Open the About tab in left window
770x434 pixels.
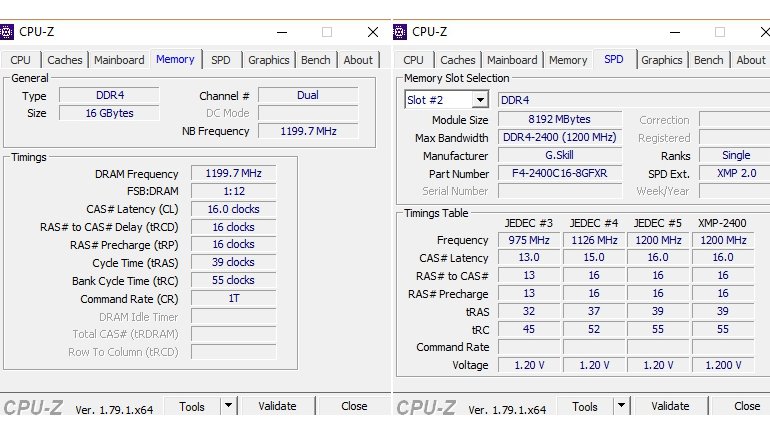click(x=358, y=60)
